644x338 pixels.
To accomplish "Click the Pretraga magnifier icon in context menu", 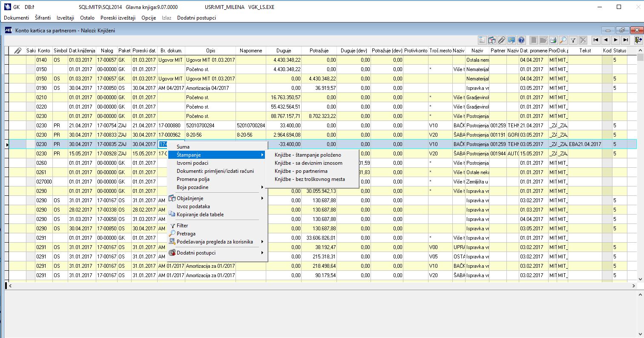I will pos(172,234).
